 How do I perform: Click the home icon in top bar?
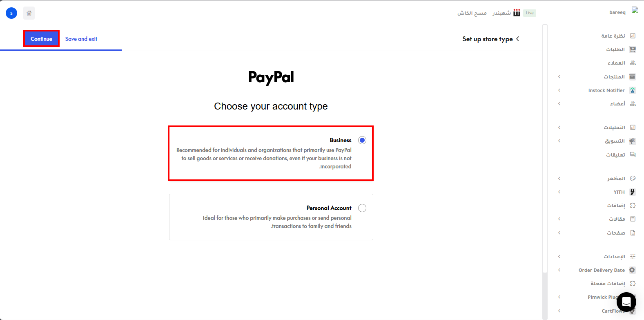coord(29,13)
